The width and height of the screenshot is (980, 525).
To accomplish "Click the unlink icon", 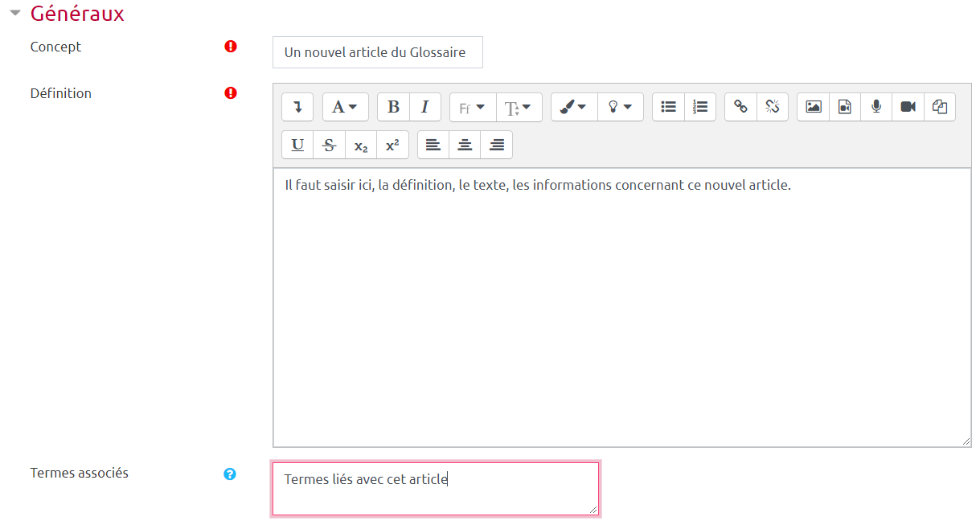I will (x=773, y=107).
